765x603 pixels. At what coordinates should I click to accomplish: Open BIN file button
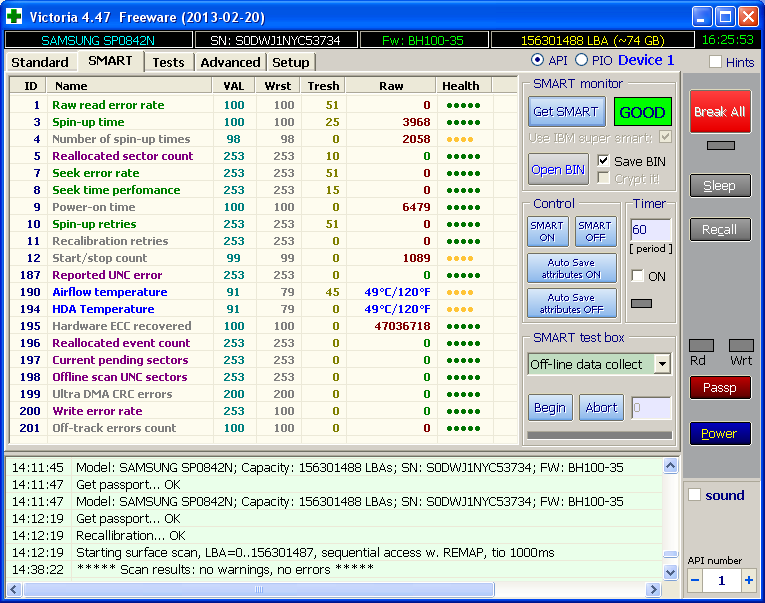pyautogui.click(x=558, y=169)
